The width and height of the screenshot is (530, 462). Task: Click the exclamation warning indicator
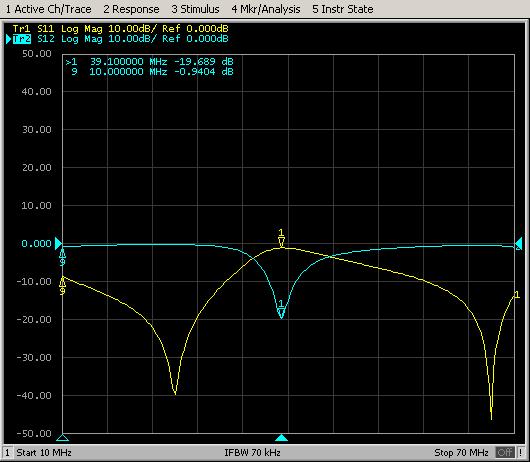tap(521, 453)
